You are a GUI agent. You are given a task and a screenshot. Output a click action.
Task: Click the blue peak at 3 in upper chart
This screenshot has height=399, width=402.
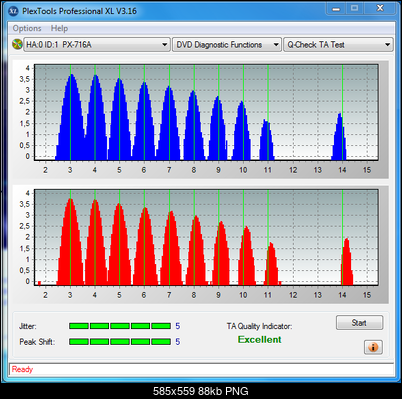click(x=71, y=117)
